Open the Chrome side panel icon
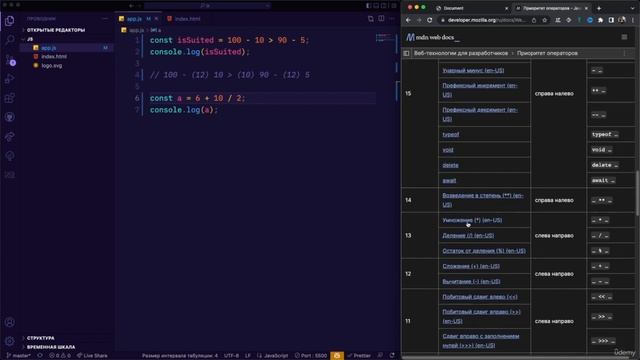 click(x=611, y=20)
